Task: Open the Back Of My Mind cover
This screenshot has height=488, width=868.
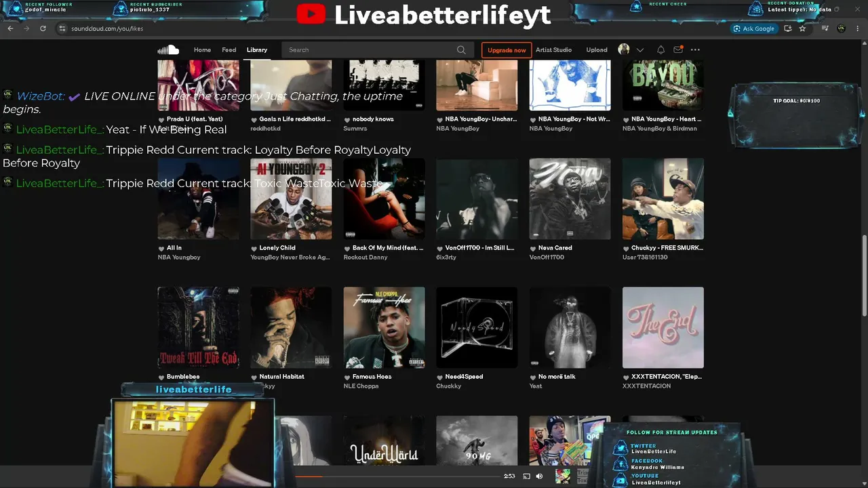Action: coord(384,199)
